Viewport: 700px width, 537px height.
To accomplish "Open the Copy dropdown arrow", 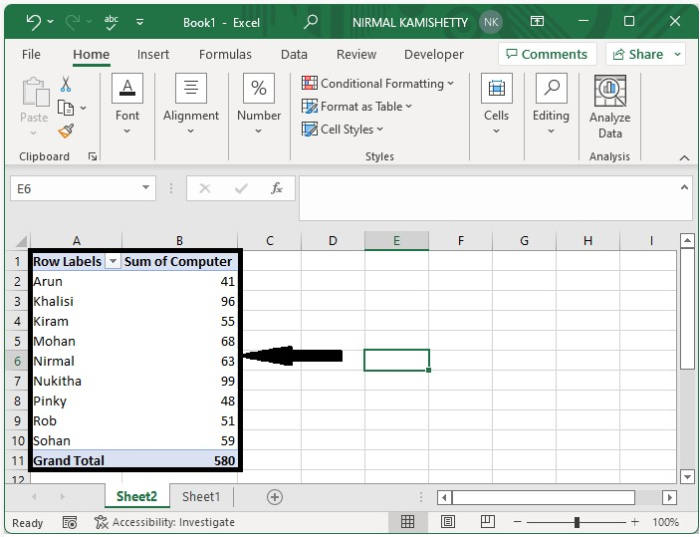I will [x=83, y=108].
